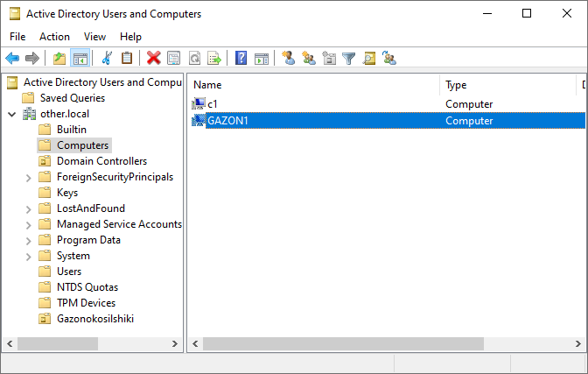The image size is (588, 374).
Task: Select the TPM Devices container
Action: tap(87, 303)
